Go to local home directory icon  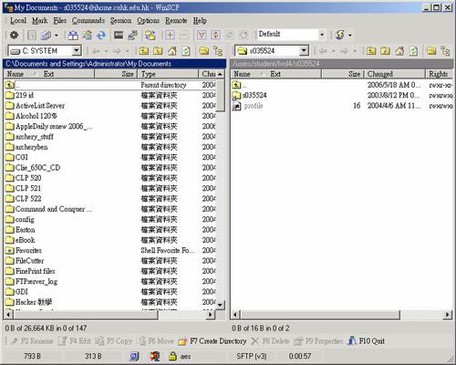[172, 51]
